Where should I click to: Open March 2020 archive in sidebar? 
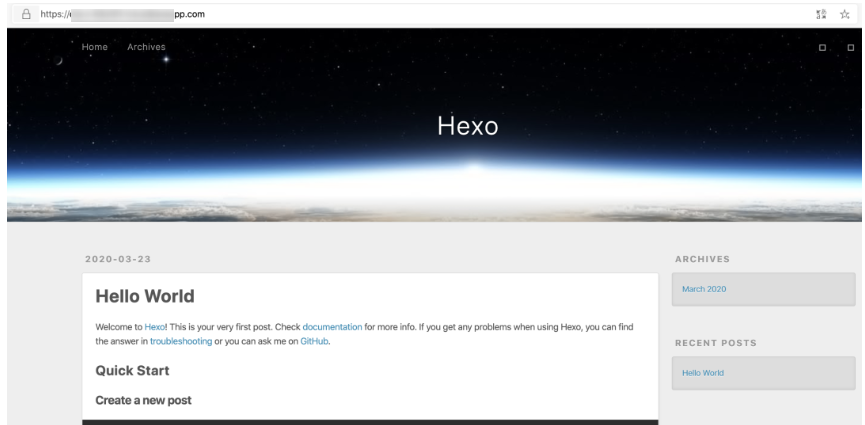tap(704, 289)
